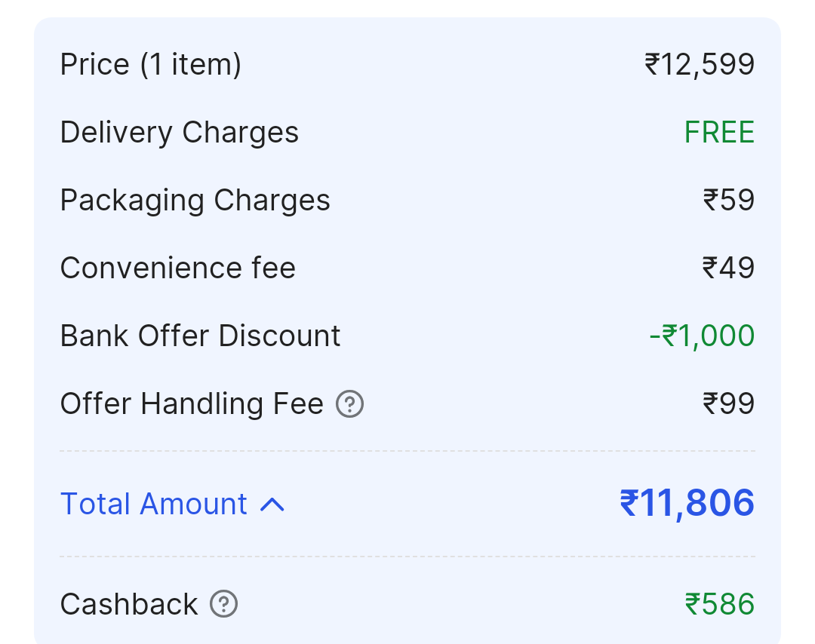The width and height of the screenshot is (815, 644).
Task: Click the green ₹586 cashback amount
Action: pyautogui.click(x=719, y=605)
